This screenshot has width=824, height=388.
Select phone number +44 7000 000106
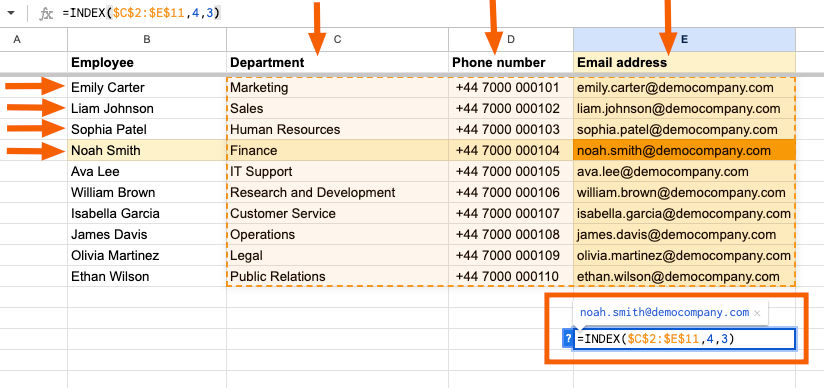[x=511, y=192]
